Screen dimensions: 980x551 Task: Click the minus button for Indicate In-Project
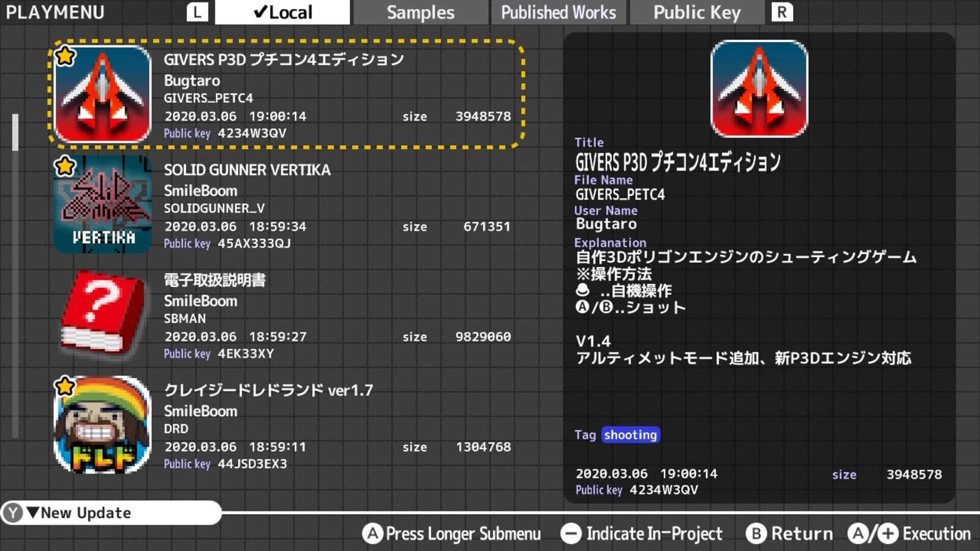tap(571, 534)
